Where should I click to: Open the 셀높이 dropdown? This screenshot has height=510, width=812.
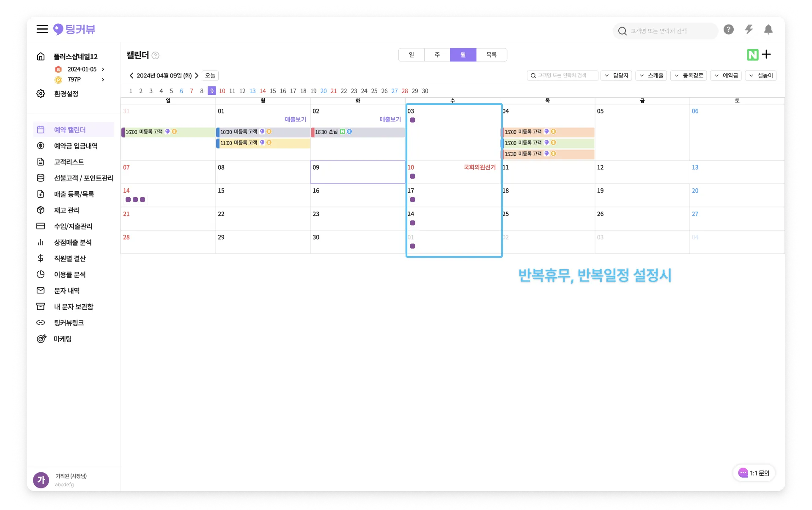[760, 76]
